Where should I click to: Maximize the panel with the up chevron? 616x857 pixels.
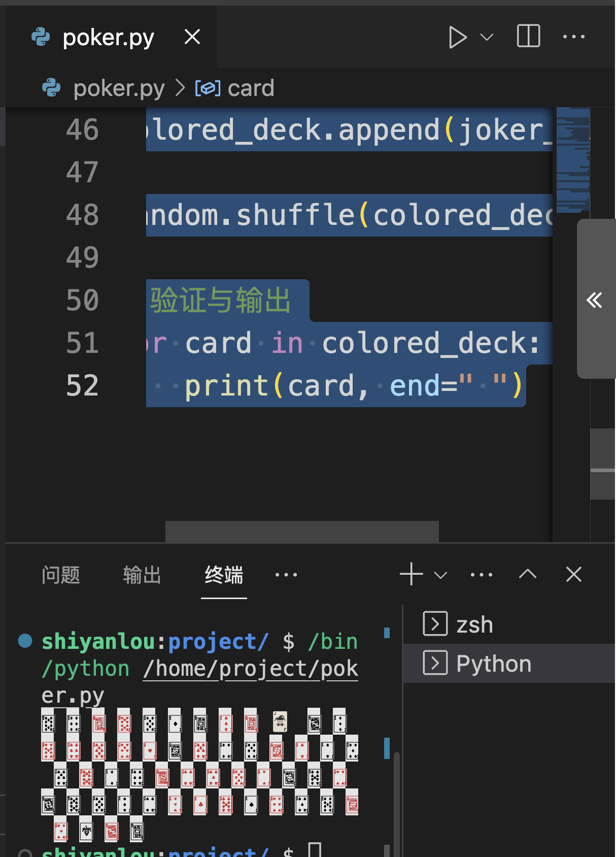(528, 574)
